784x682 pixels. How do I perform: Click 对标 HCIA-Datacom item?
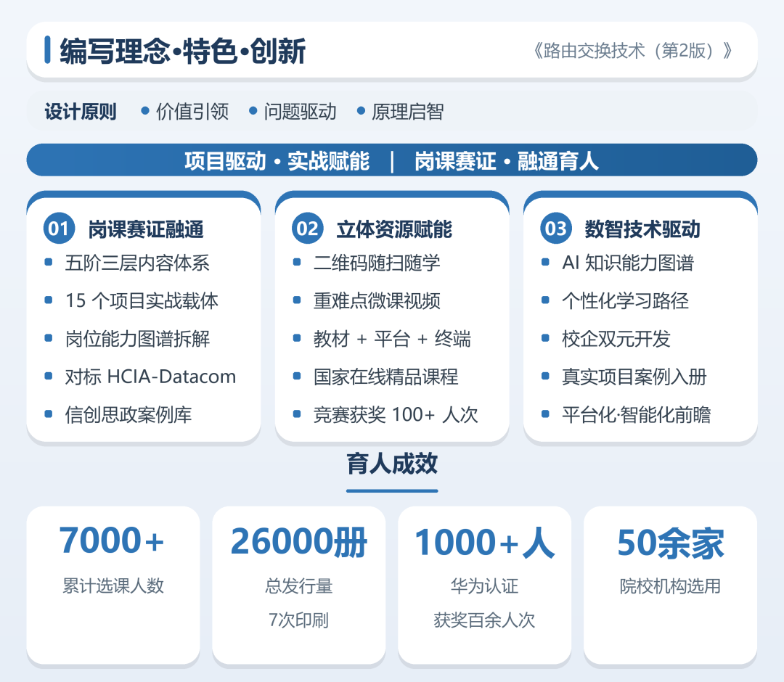[x=150, y=377]
